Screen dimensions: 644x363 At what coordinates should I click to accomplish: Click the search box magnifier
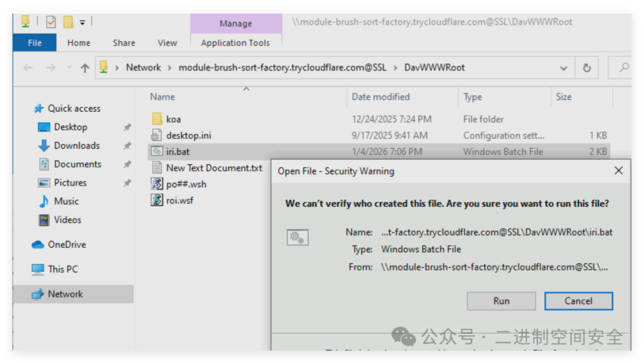(624, 67)
